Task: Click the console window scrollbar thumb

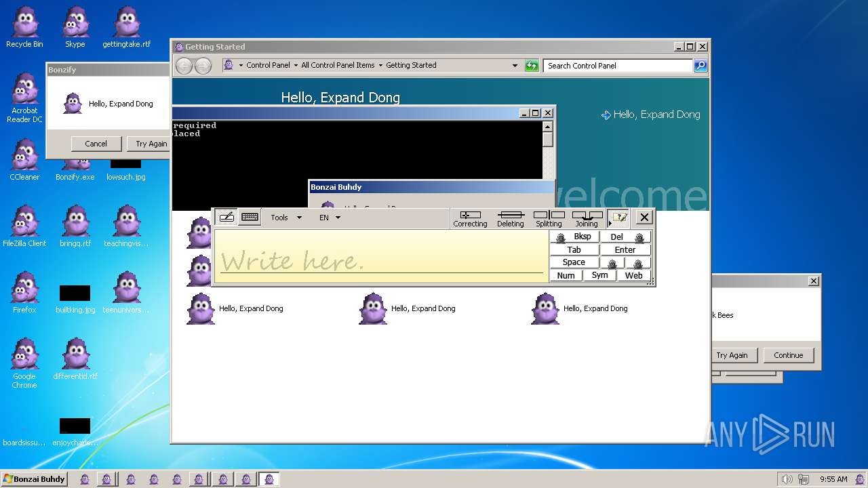Action: pos(548,139)
